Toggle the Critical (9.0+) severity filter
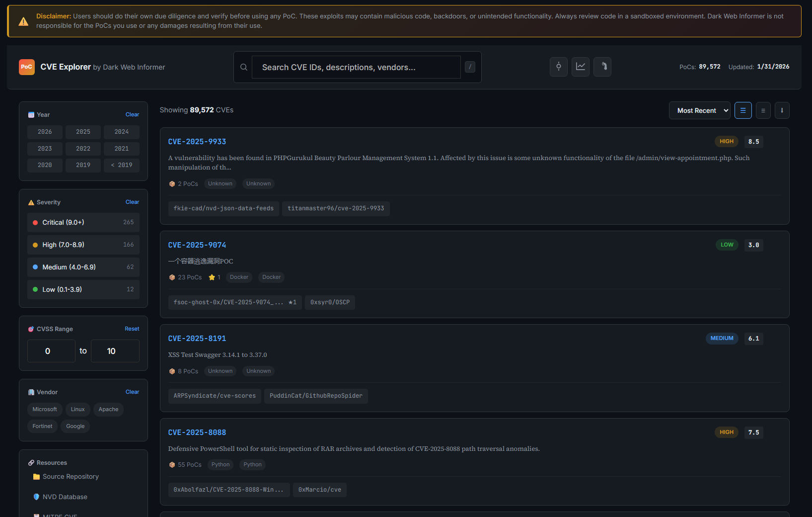This screenshot has width=812, height=517. click(x=83, y=222)
